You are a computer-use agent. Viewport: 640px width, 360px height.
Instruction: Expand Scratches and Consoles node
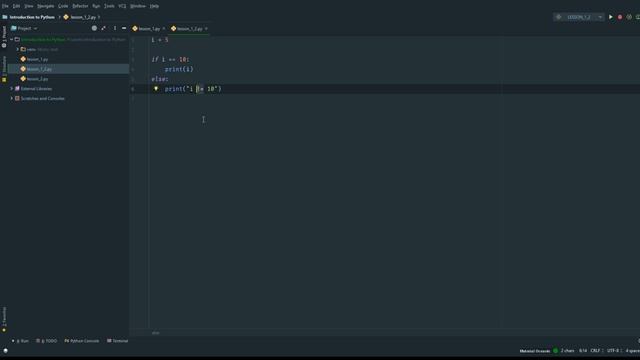tap(11, 98)
